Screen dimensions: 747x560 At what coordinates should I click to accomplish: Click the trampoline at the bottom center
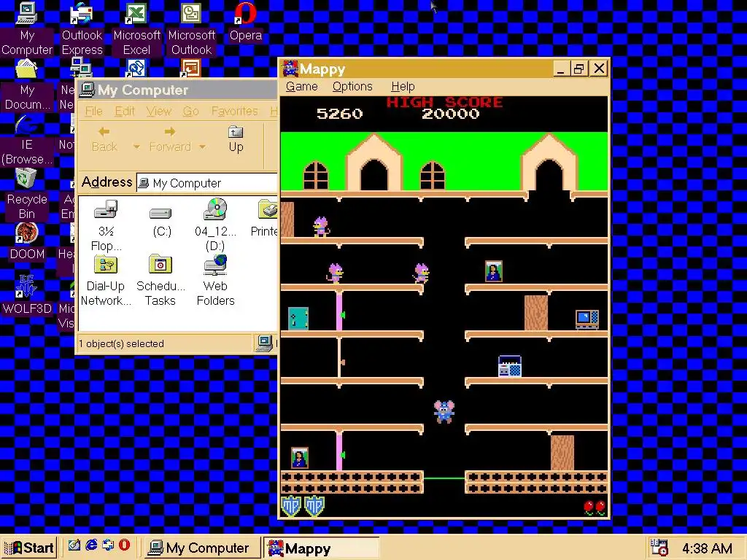click(444, 478)
